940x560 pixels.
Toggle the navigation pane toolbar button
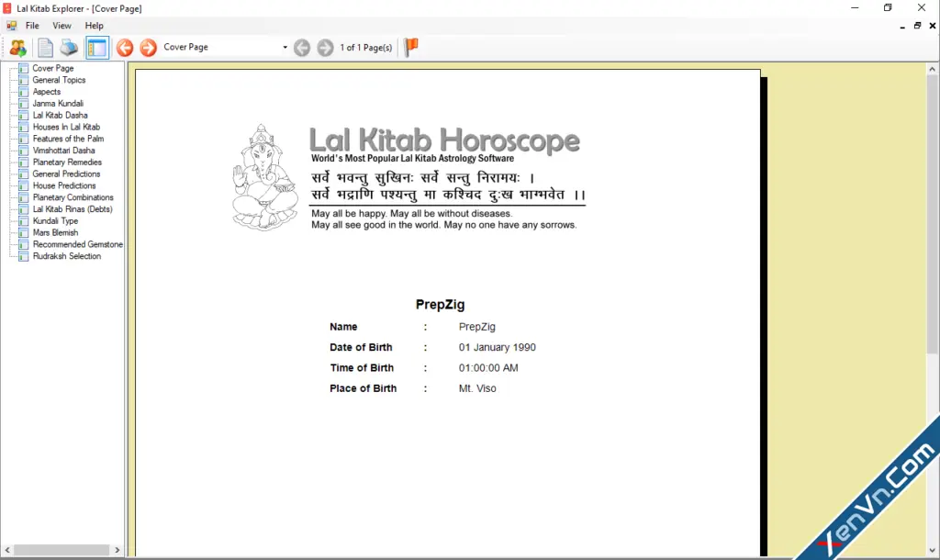click(96, 48)
